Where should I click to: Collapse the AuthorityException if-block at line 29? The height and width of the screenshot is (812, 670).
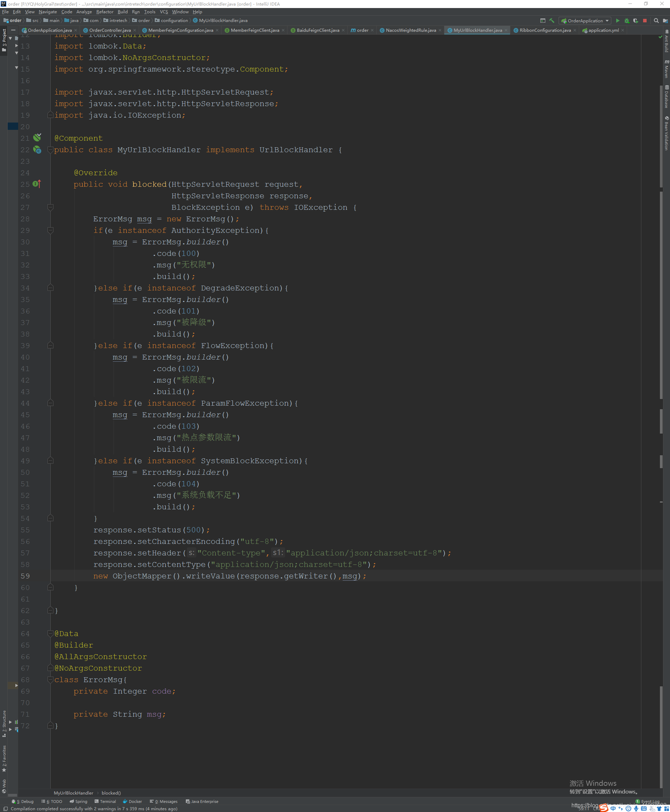[50, 230]
